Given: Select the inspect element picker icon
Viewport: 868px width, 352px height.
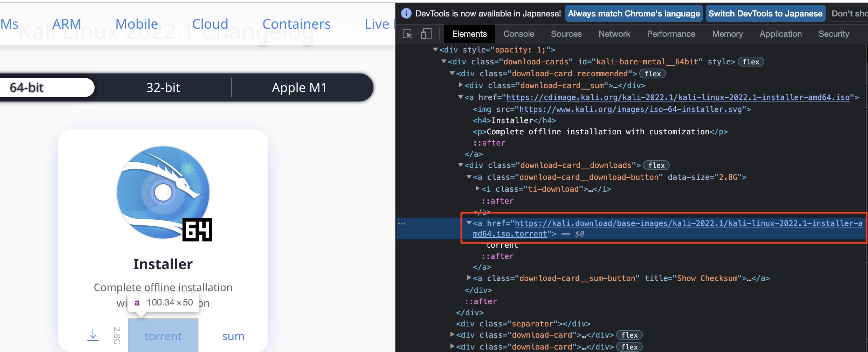Looking at the screenshot, I should (407, 34).
